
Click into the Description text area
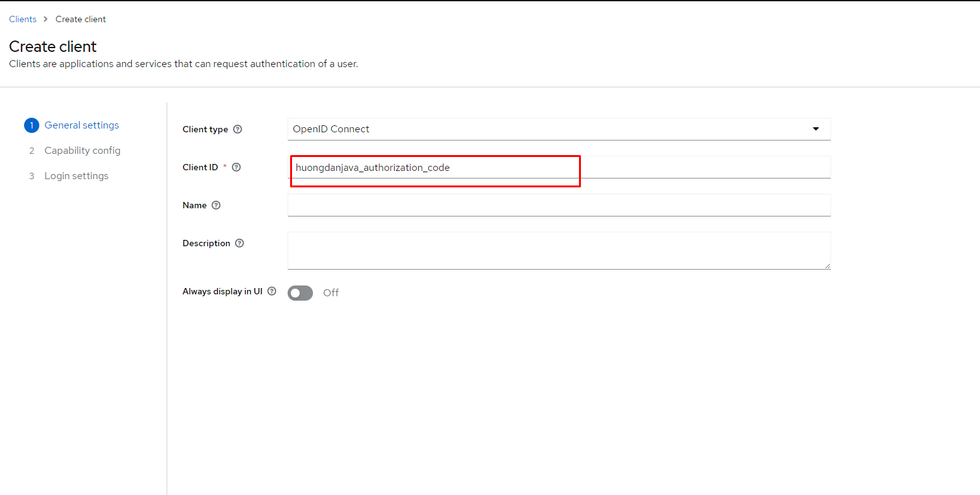pyautogui.click(x=559, y=251)
